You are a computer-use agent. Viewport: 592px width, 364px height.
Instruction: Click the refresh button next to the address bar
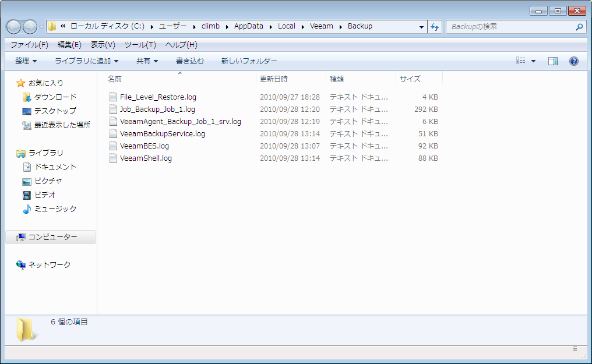coord(435,27)
